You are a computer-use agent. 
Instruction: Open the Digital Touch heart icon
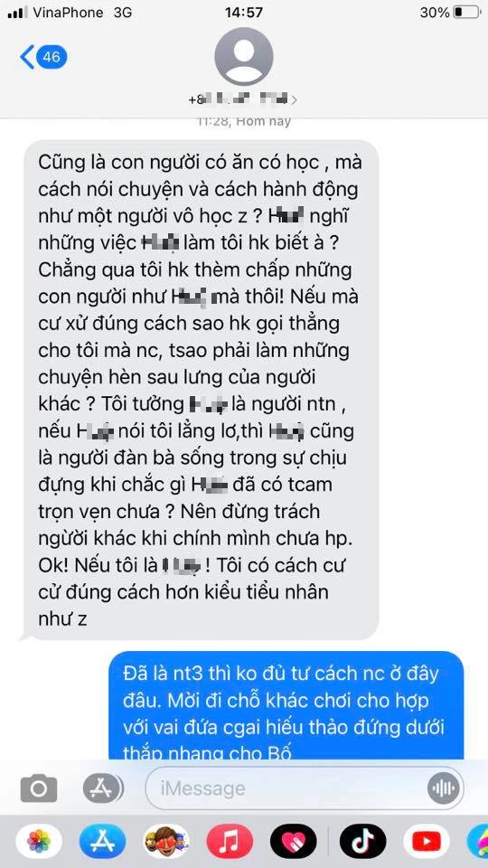coord(293,842)
